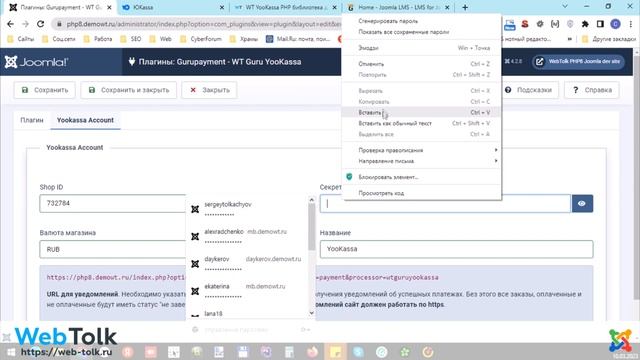This screenshot has height=360, width=640.
Task: Choose Вставить in context menu
Action: [421, 112]
